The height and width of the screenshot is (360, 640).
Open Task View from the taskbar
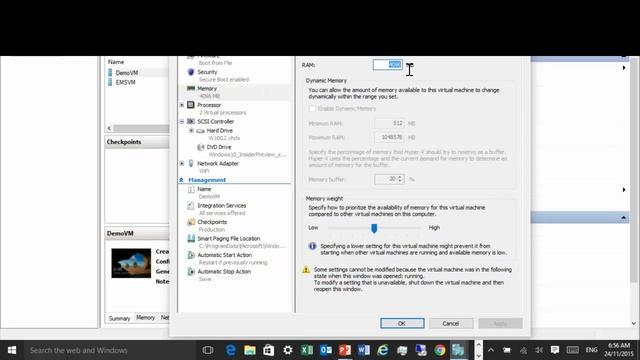click(x=208, y=350)
